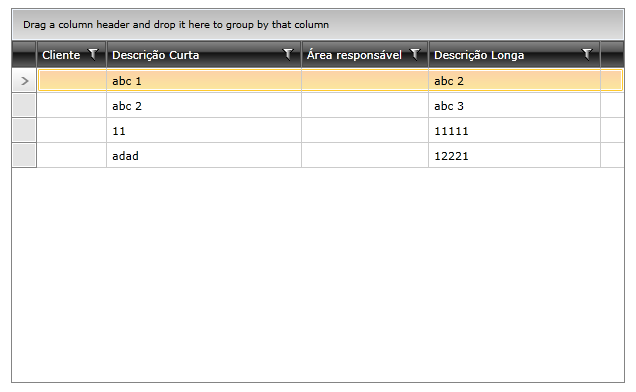
Task: Select the '12221' cell
Action: click(514, 155)
